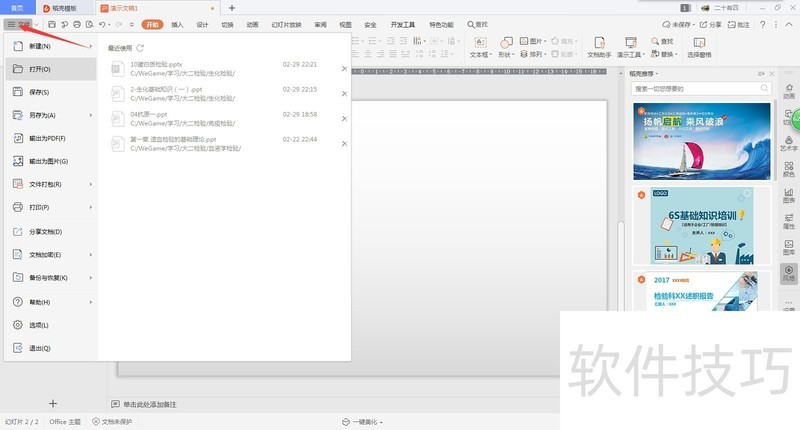The width and height of the screenshot is (800, 430).
Task: Select the 扬帆启航 乘风破浪 template thumbnail
Action: 702,141
